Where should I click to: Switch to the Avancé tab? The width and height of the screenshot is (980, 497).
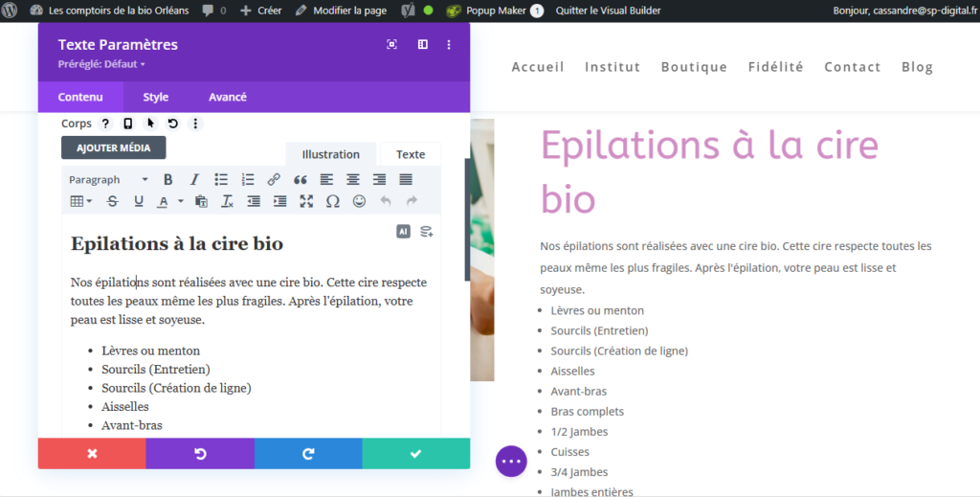point(228,97)
